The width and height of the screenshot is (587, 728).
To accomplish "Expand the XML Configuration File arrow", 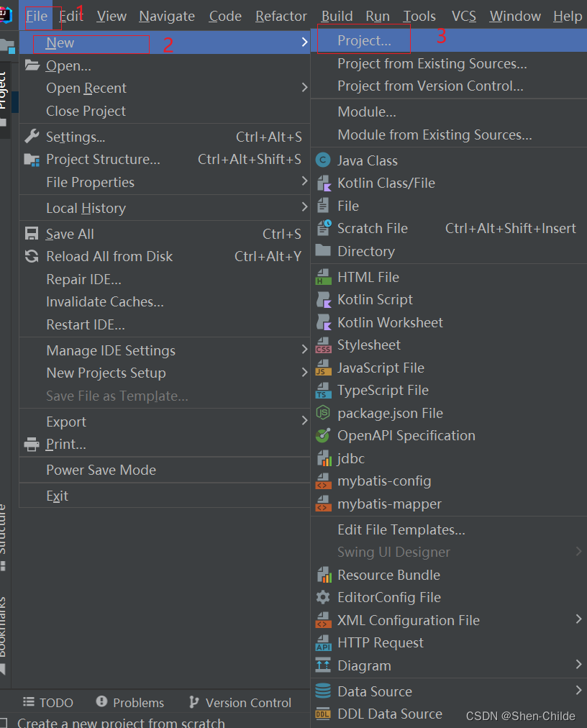I will click(578, 619).
